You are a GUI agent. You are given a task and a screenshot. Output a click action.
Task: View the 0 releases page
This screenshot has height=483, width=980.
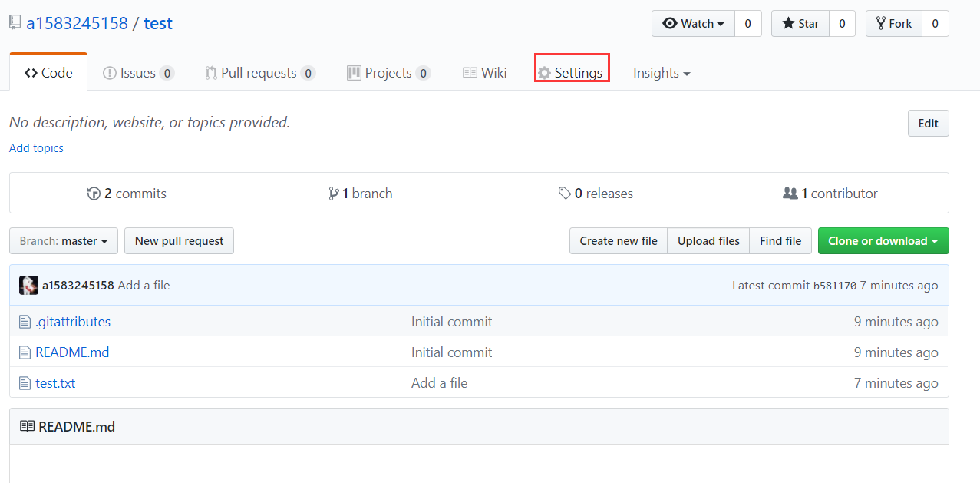point(596,194)
